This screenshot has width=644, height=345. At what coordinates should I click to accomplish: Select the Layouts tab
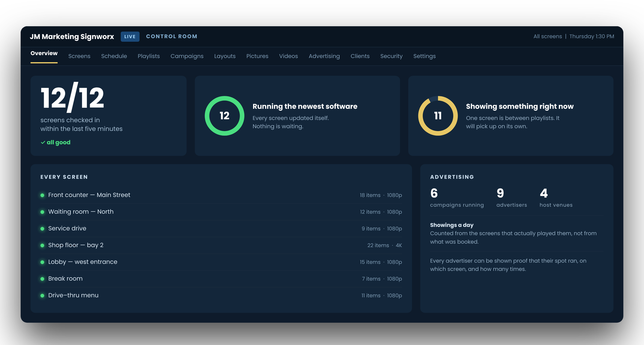tap(225, 56)
